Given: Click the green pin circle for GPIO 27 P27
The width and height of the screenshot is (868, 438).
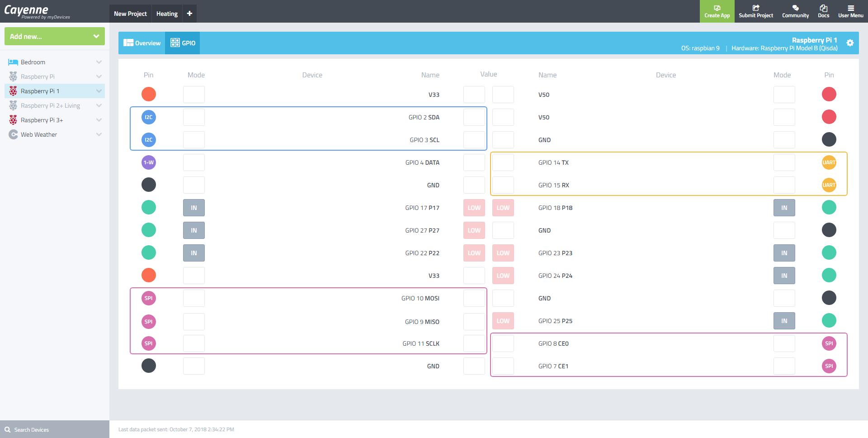Looking at the screenshot, I should point(149,230).
